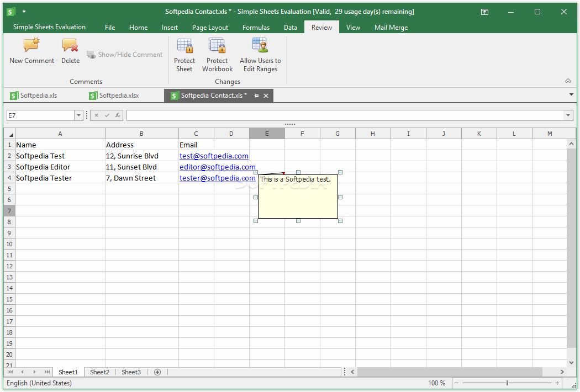Click Protect Sheet icon
This screenshot has height=392, width=580.
pyautogui.click(x=184, y=45)
